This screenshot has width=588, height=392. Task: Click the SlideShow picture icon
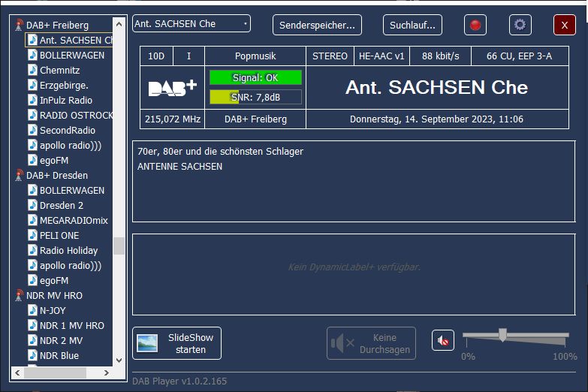pyautogui.click(x=147, y=343)
